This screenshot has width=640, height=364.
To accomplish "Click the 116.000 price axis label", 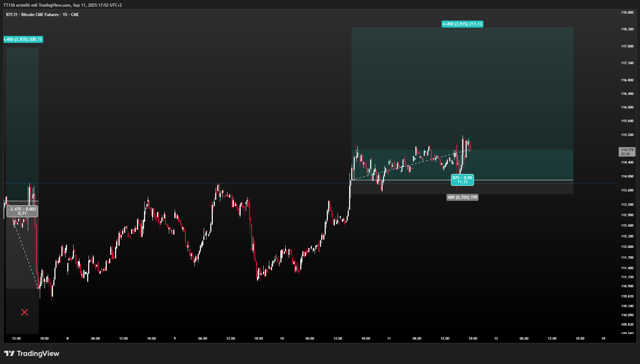I will click(x=627, y=107).
